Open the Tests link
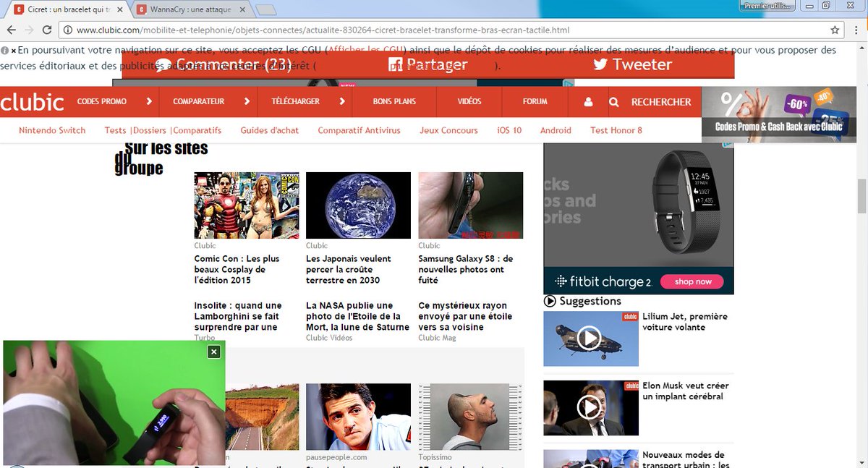This screenshot has width=868, height=468. coord(115,130)
